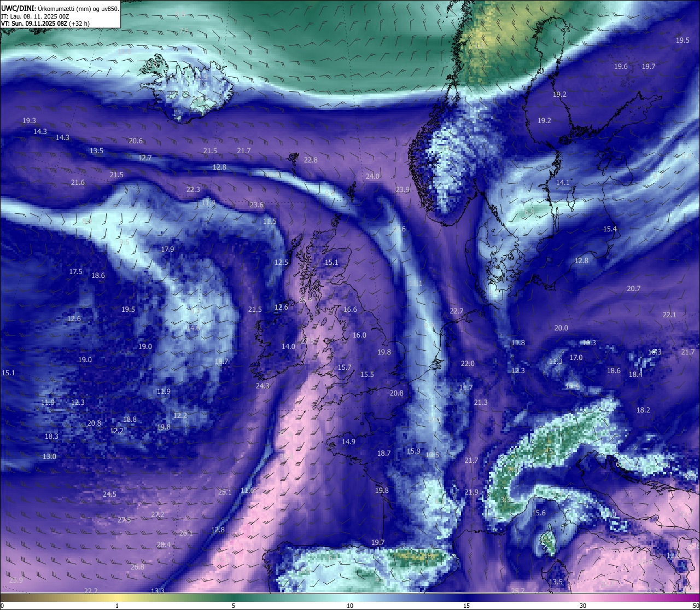Click the 18.2 value on the map

[x=643, y=410]
